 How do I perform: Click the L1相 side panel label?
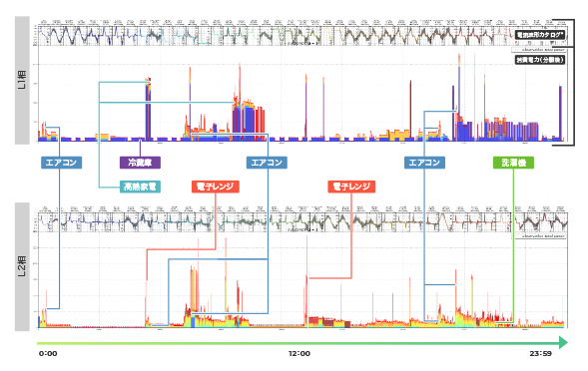click(x=22, y=80)
